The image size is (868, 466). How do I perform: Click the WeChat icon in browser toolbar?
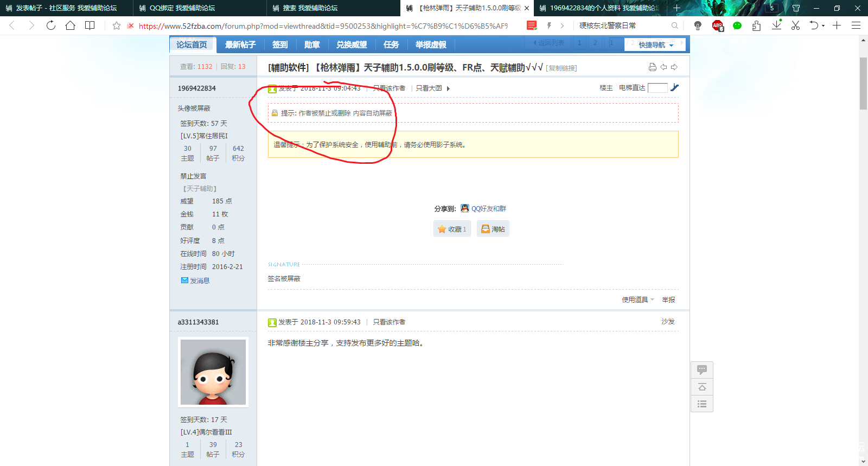[737, 25]
